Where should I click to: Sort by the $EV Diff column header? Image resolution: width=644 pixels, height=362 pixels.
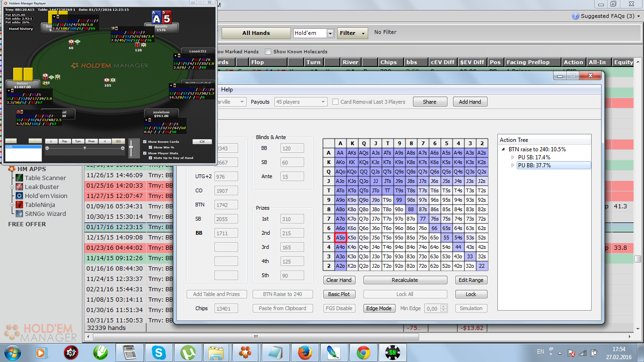(x=471, y=62)
